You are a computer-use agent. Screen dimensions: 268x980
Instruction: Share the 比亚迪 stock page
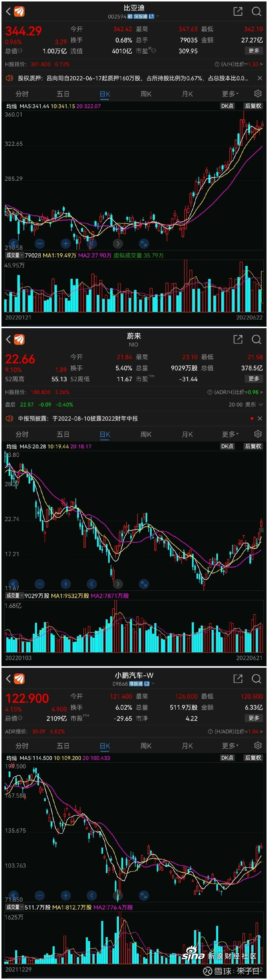pos(238,11)
